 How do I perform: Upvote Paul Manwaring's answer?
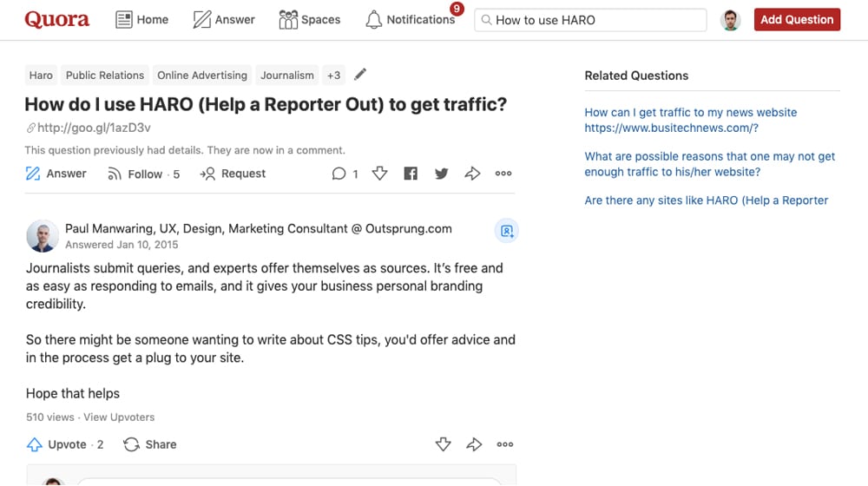coord(65,444)
